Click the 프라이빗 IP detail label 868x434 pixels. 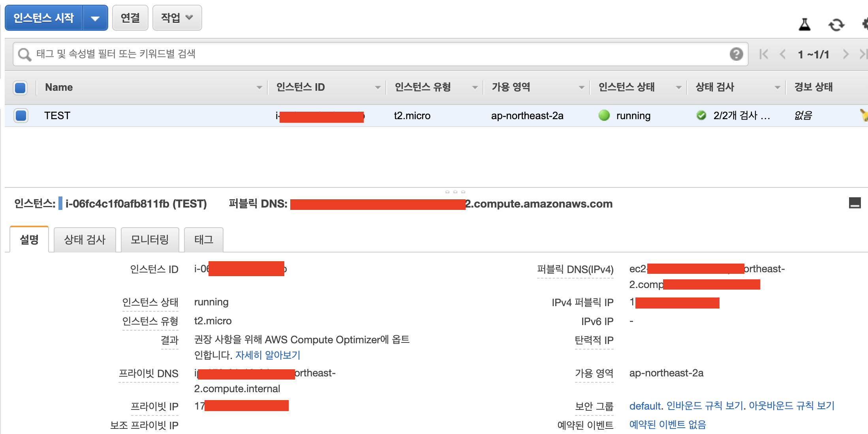point(154,406)
